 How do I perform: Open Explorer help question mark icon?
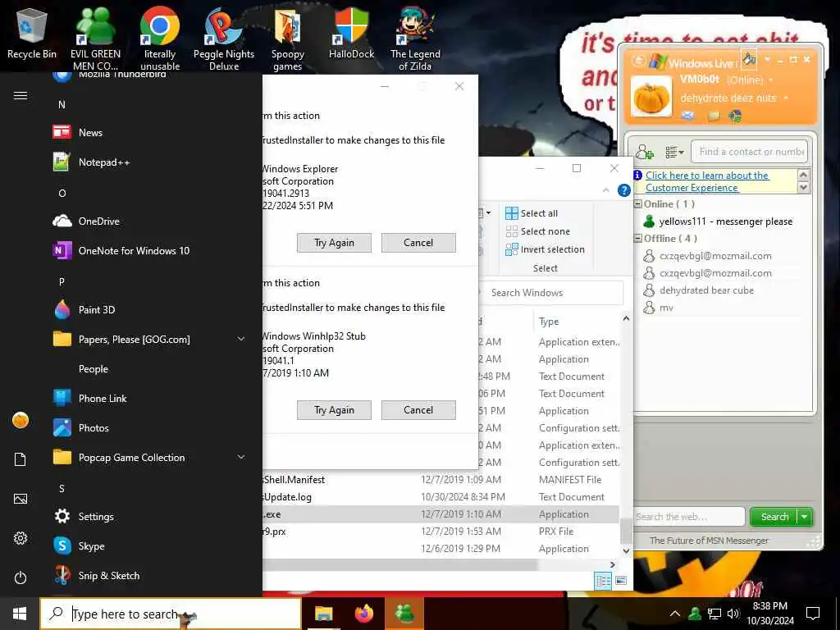[x=623, y=190]
